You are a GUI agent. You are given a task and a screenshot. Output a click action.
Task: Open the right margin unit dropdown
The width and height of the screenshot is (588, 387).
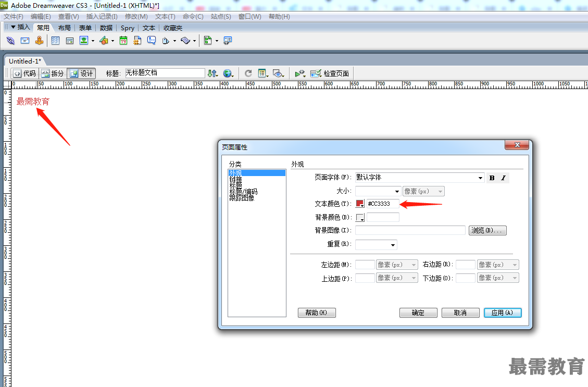tap(498, 265)
